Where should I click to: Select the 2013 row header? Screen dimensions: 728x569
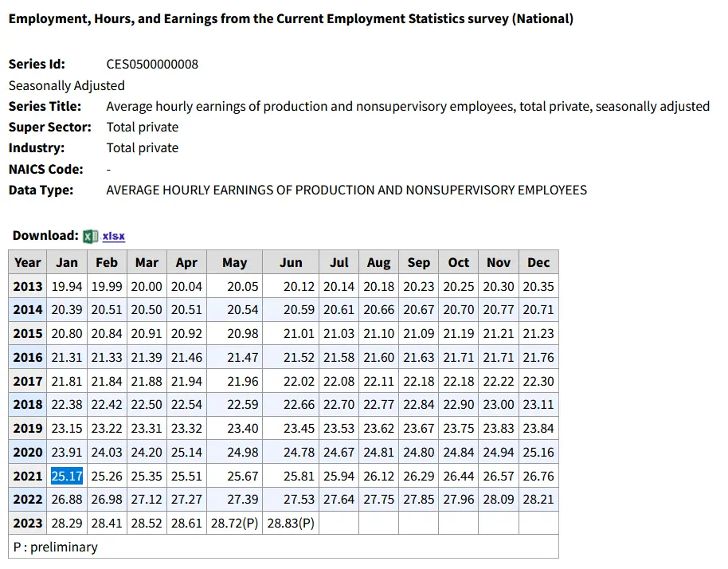click(28, 286)
